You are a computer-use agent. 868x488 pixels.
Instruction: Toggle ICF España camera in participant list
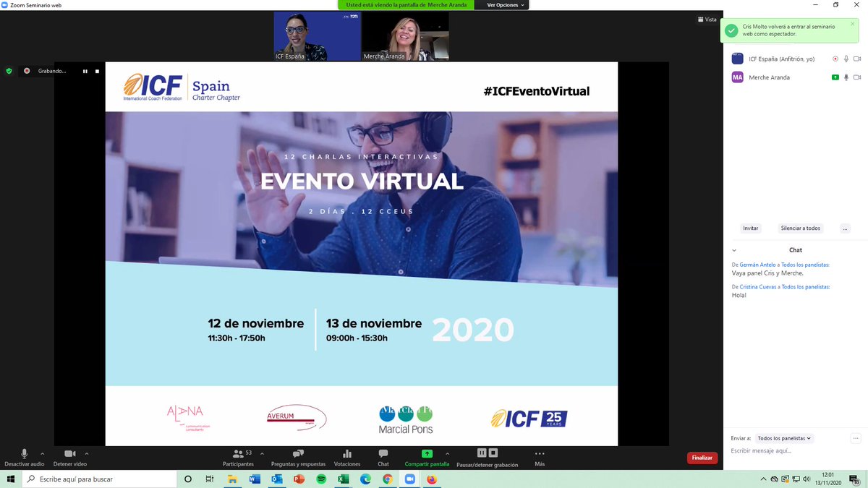(857, 59)
